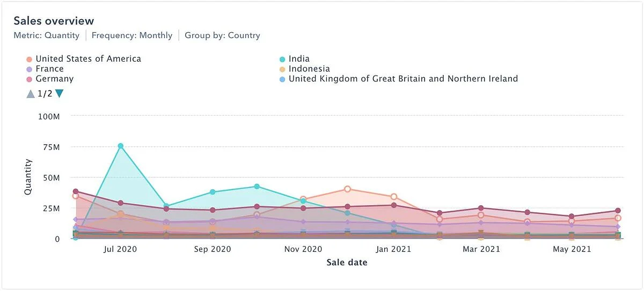Screen dimensions: 644x291
Task: Click the Sales overview title
Action: click(x=54, y=21)
